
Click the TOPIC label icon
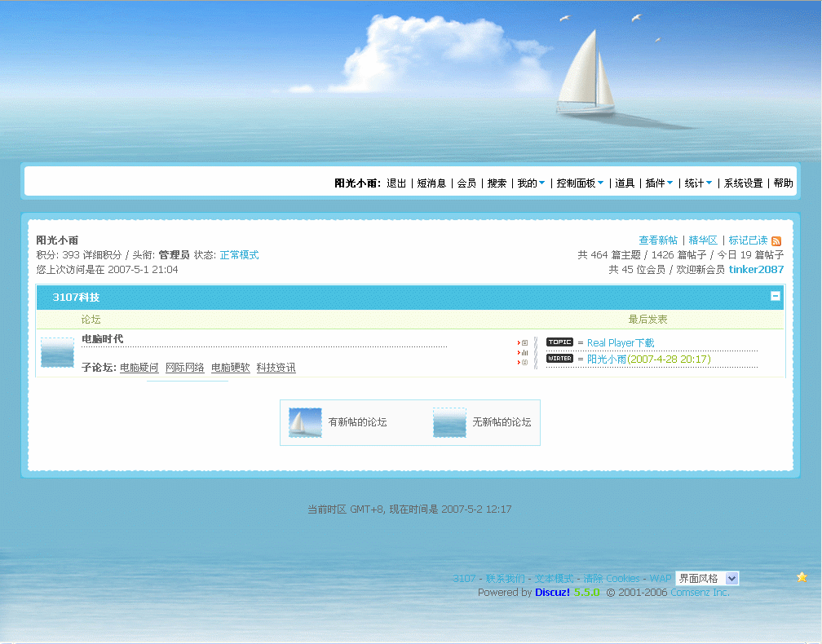(x=560, y=342)
